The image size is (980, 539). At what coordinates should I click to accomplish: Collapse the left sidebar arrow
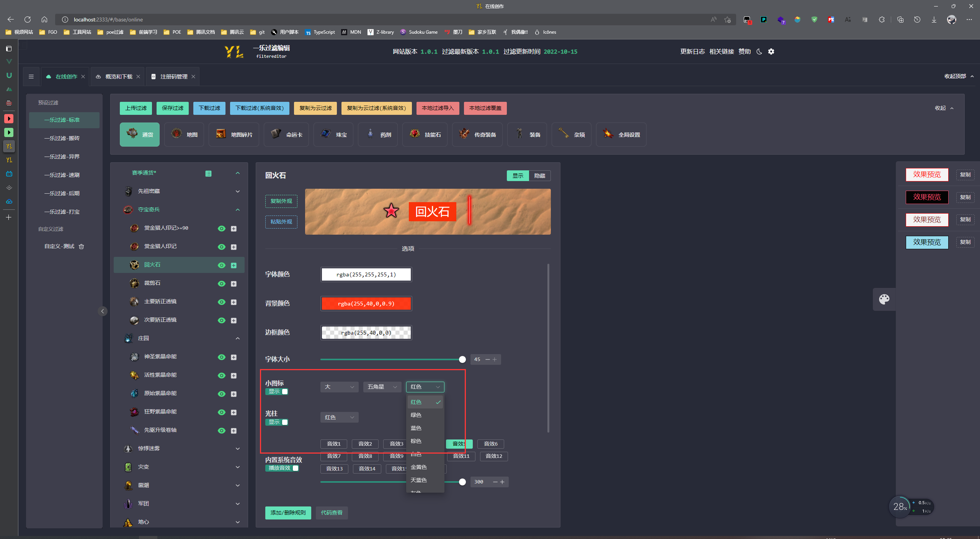coord(102,311)
